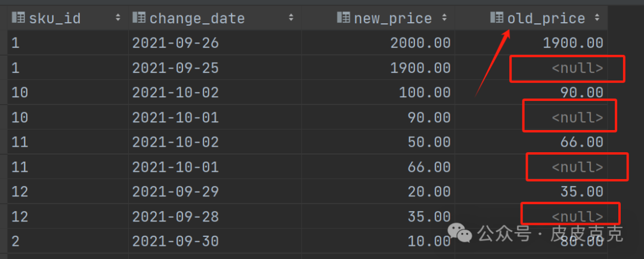
Task: Select the new_price column header
Action: [x=392, y=18]
